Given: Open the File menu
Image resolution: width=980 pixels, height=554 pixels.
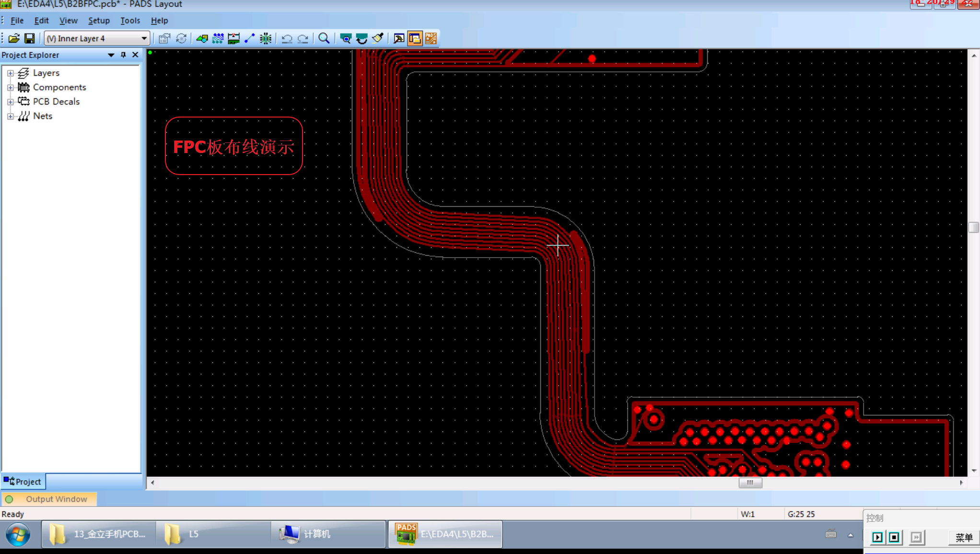Looking at the screenshot, I should (x=17, y=21).
